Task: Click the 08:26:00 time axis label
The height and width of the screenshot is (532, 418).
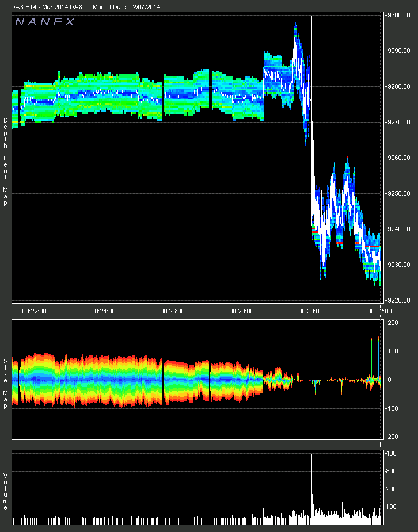Action: tap(173, 311)
